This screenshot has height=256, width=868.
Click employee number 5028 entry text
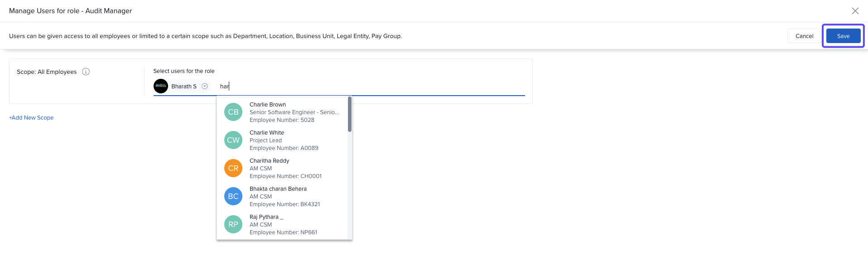(x=282, y=120)
